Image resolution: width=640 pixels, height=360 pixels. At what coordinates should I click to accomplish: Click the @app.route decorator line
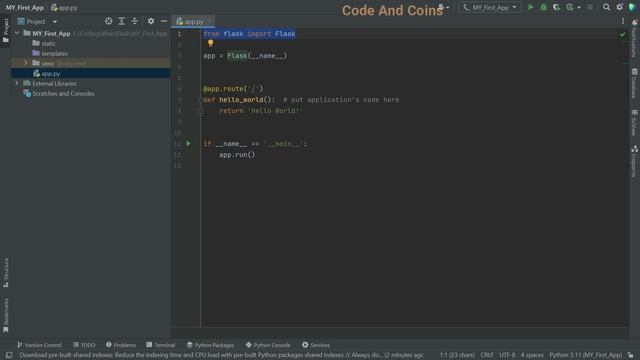(x=233, y=89)
